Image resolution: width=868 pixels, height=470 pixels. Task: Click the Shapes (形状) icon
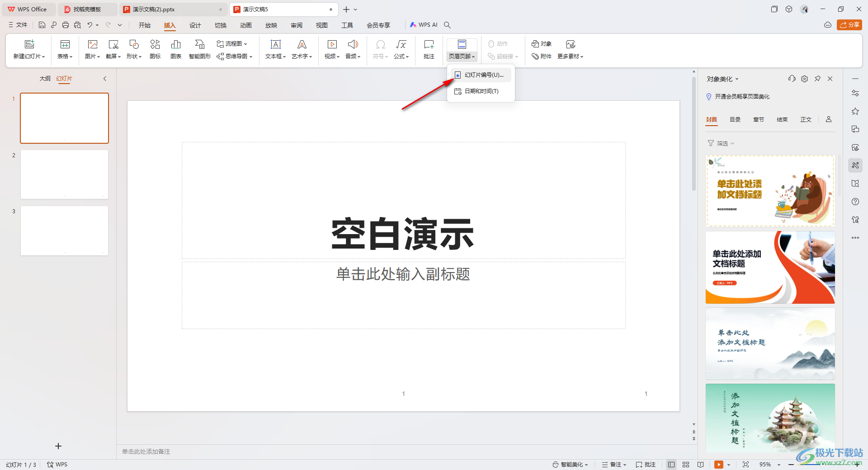coord(134,44)
